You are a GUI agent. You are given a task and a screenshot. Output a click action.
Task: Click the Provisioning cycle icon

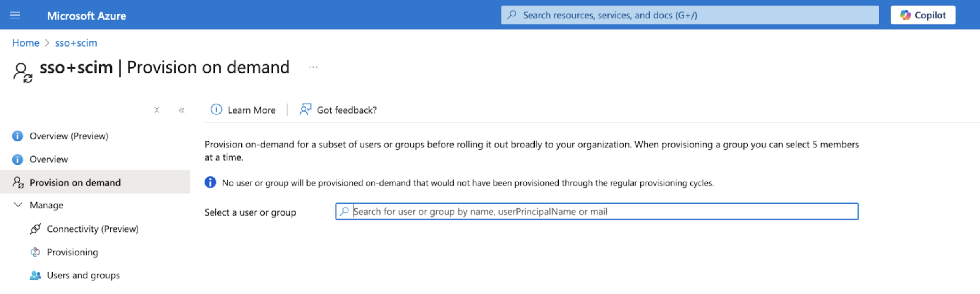35,252
